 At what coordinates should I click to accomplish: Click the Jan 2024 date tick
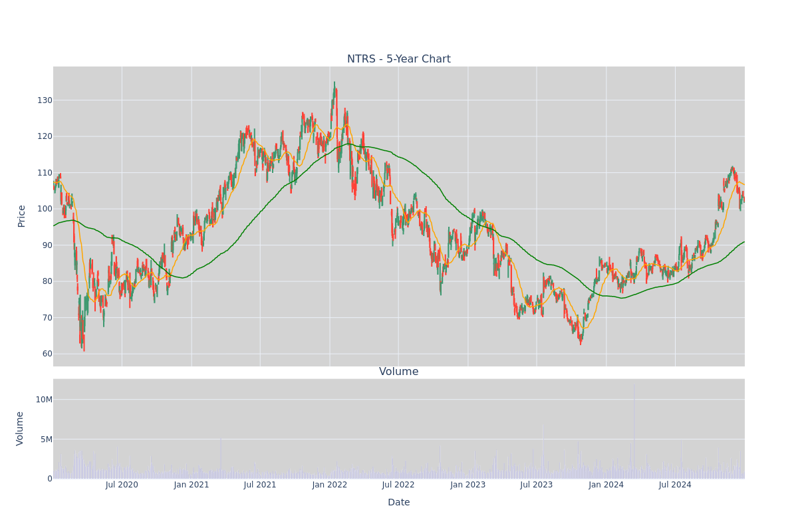pos(606,485)
